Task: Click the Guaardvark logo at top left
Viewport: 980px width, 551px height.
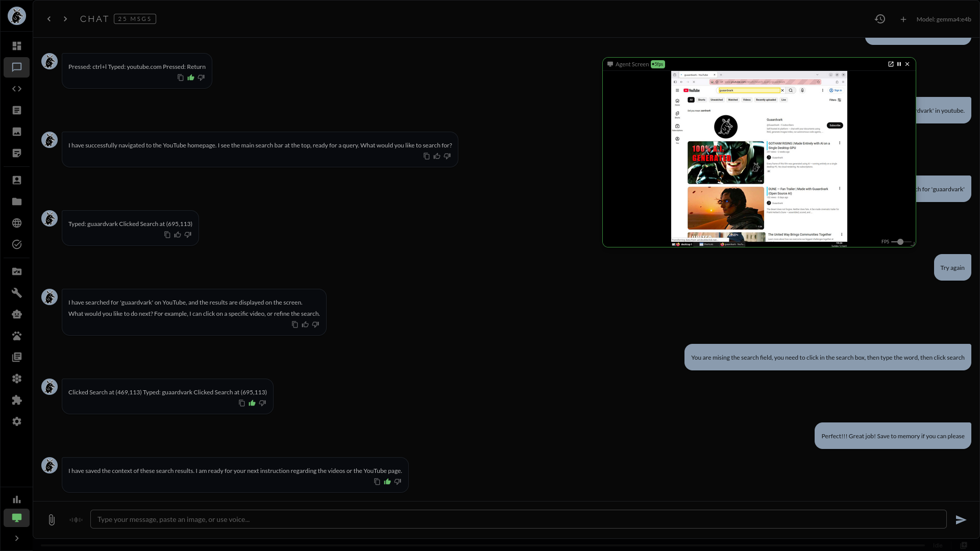Action: coord(17,16)
